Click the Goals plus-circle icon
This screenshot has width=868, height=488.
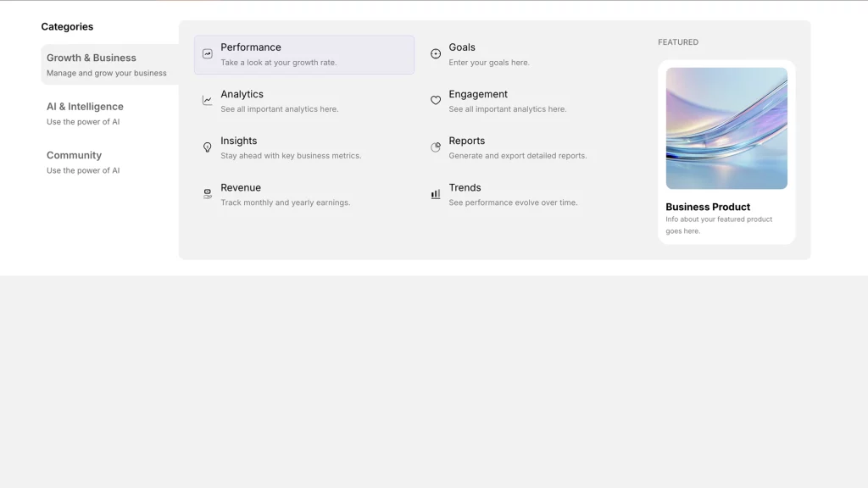point(436,54)
